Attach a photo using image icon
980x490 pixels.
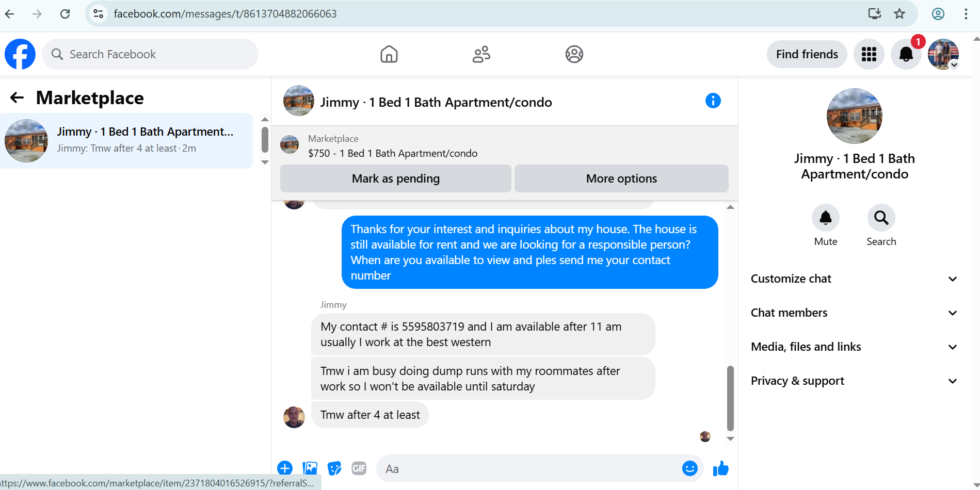tap(310, 468)
